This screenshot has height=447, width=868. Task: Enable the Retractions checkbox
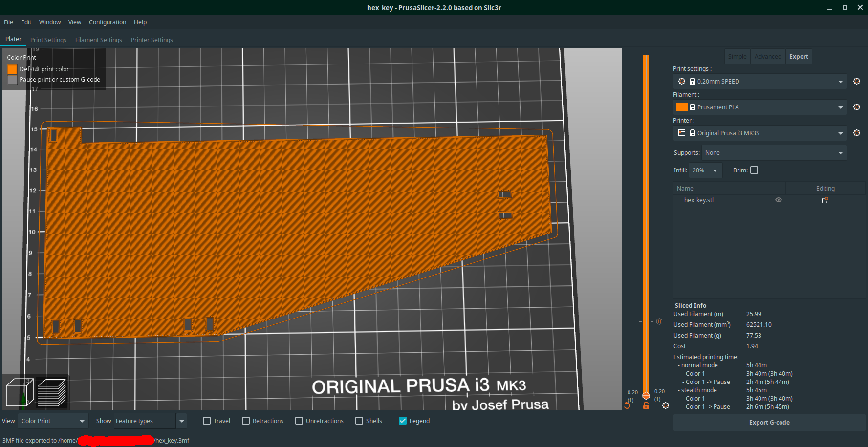point(246,421)
